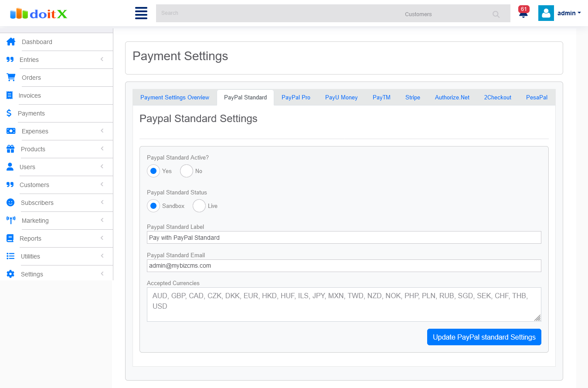
Task: Choose the Sandbox status radio button
Action: pos(153,206)
